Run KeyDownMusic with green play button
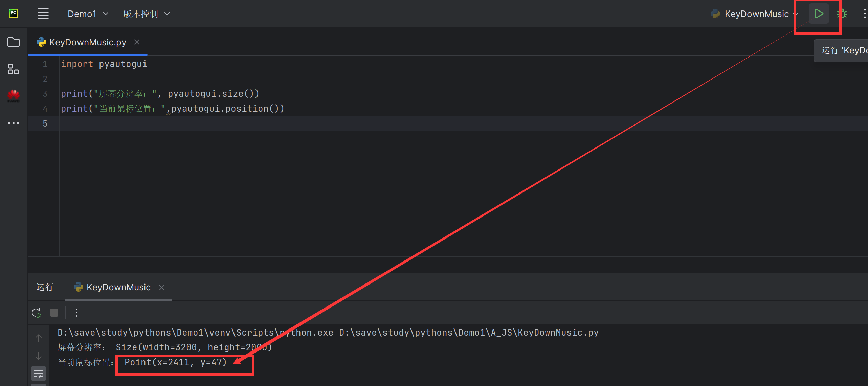This screenshot has height=386, width=868. pos(819,14)
